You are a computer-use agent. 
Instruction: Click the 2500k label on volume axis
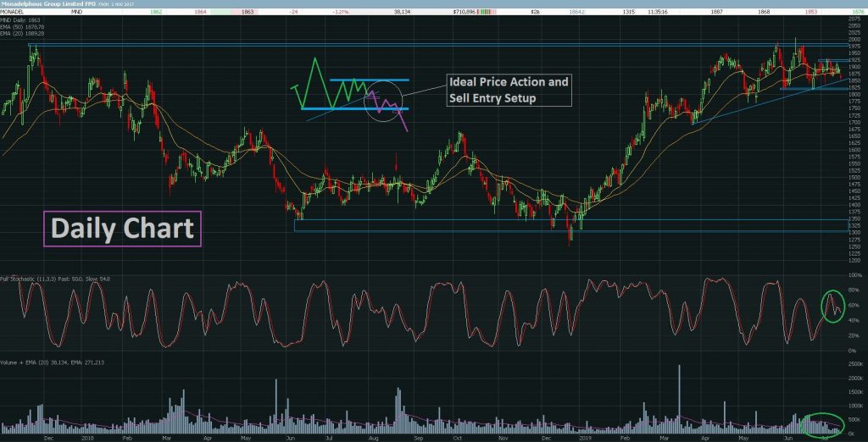click(x=854, y=365)
